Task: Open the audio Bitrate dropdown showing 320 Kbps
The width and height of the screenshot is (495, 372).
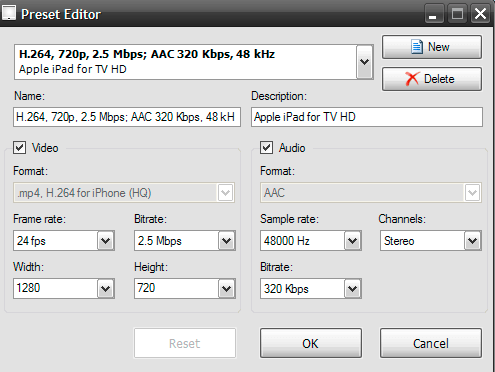Action: (353, 289)
